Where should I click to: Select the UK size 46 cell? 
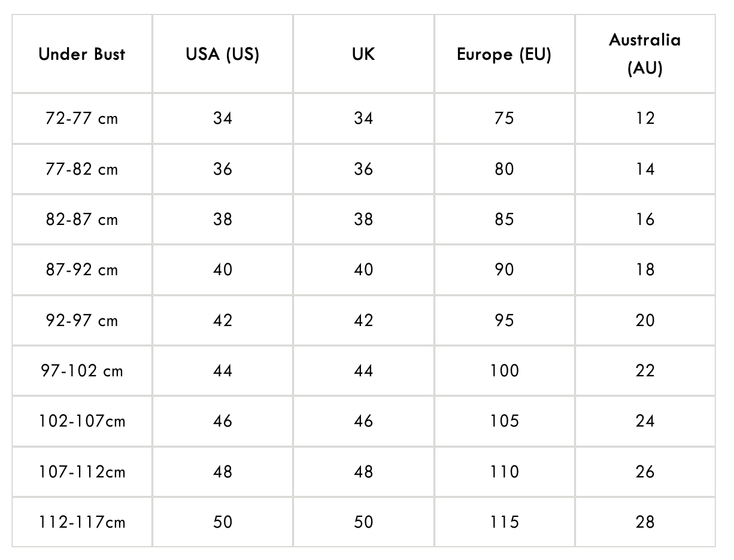[363, 421]
